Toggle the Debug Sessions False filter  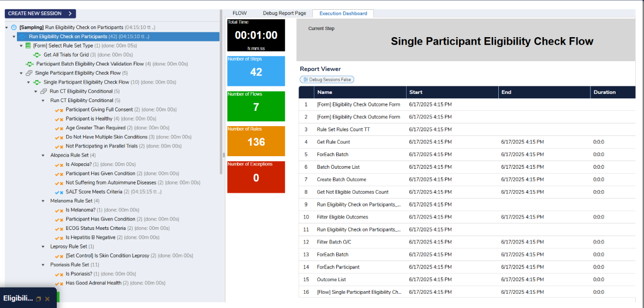[x=327, y=79]
